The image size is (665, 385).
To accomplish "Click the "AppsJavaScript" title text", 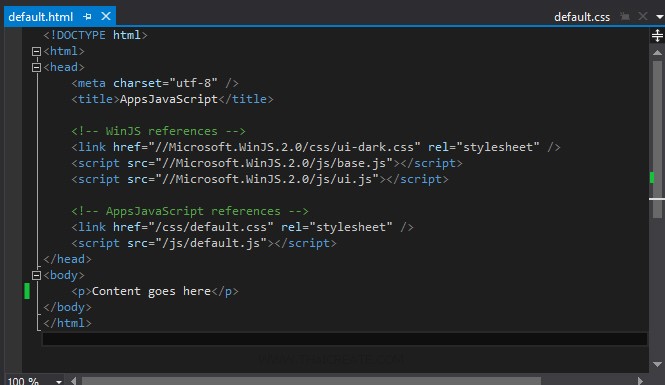I will [169, 99].
